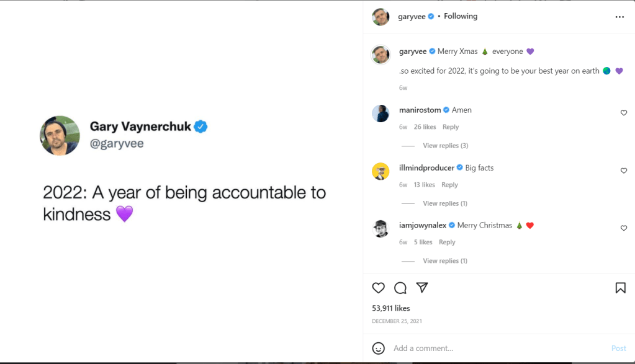Open the post options three-dot menu
The width and height of the screenshot is (635, 364).
click(619, 17)
